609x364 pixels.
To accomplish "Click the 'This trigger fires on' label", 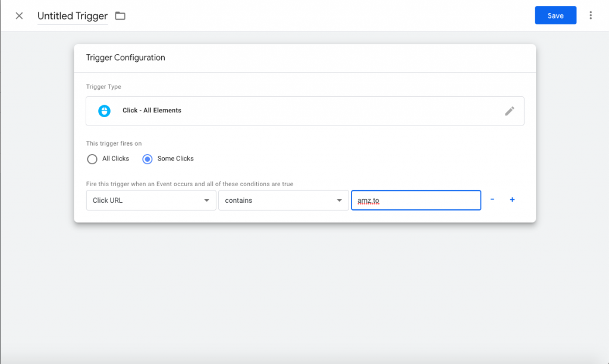I will (114, 143).
